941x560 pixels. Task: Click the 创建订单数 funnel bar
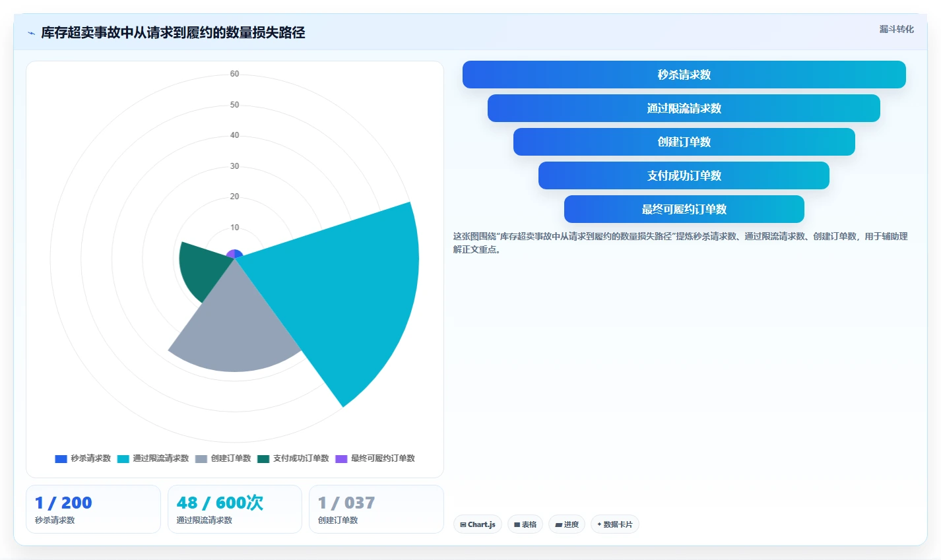684,142
